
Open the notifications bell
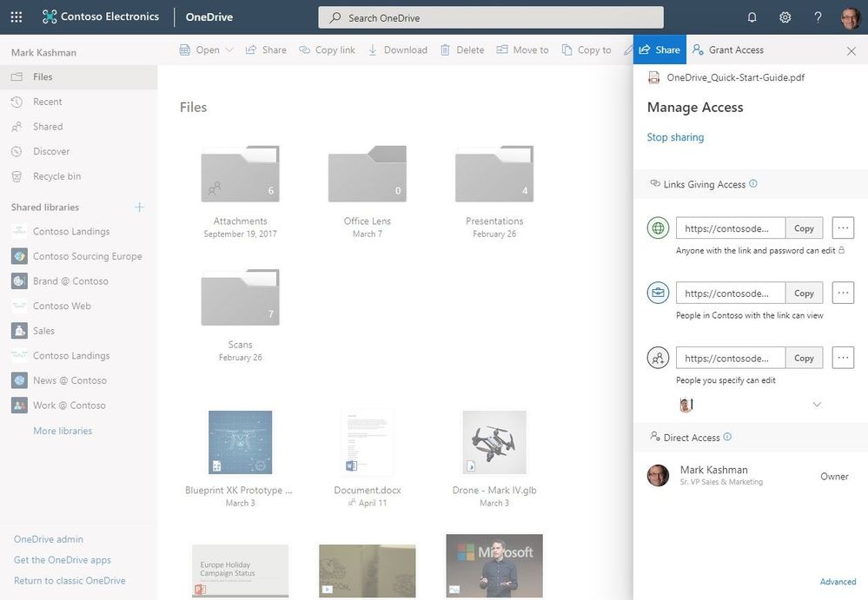click(x=752, y=17)
